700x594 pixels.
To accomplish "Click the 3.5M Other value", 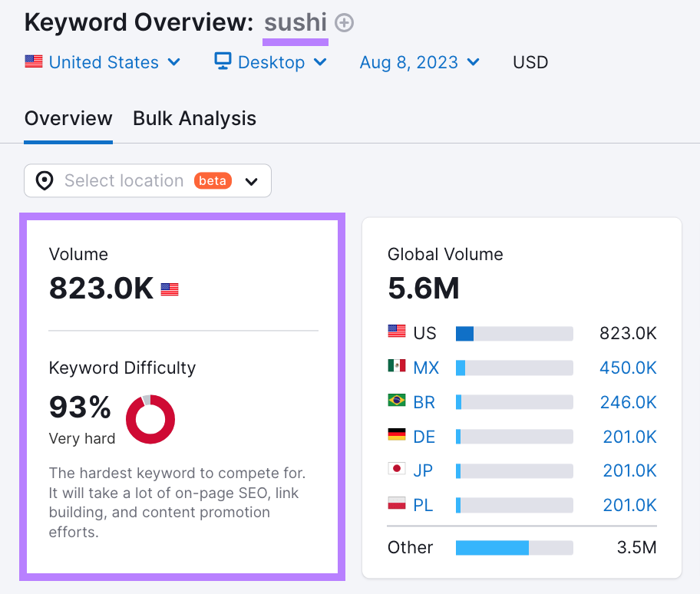I will tap(636, 548).
